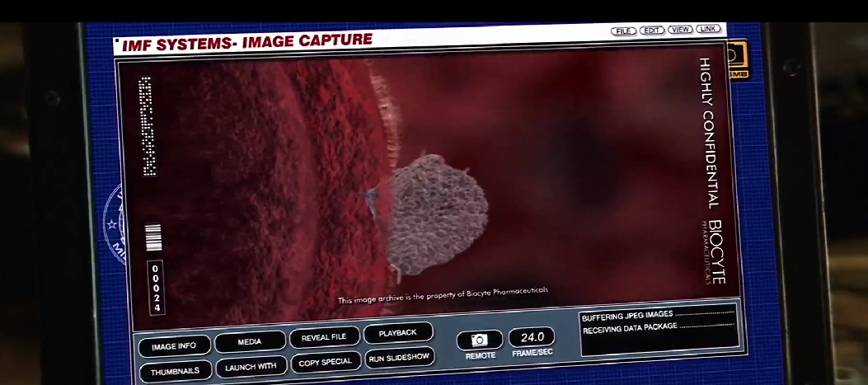
Task: Click the IMAGE INFO button
Action: 174,346
